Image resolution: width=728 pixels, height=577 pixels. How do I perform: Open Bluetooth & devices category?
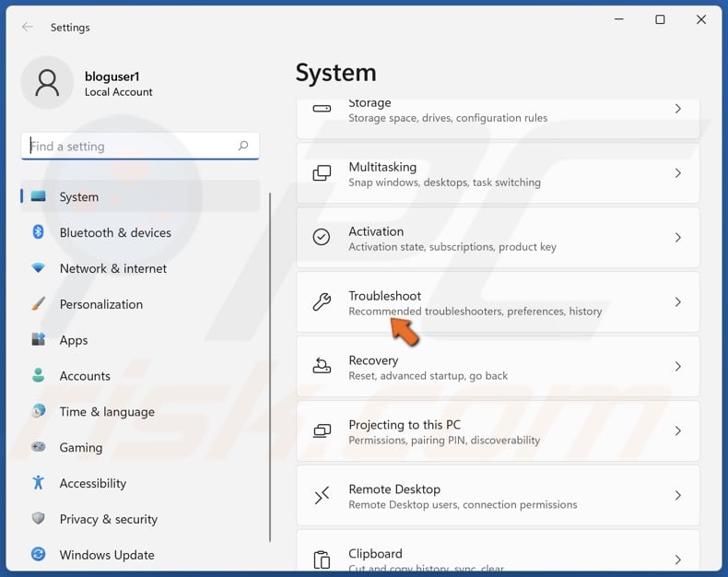140,232
